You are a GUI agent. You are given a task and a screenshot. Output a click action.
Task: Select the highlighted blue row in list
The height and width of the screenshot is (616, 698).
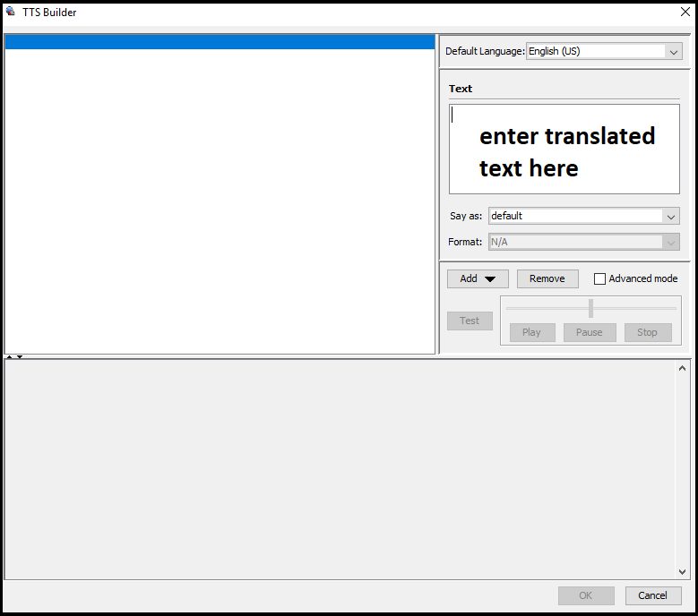[220, 42]
